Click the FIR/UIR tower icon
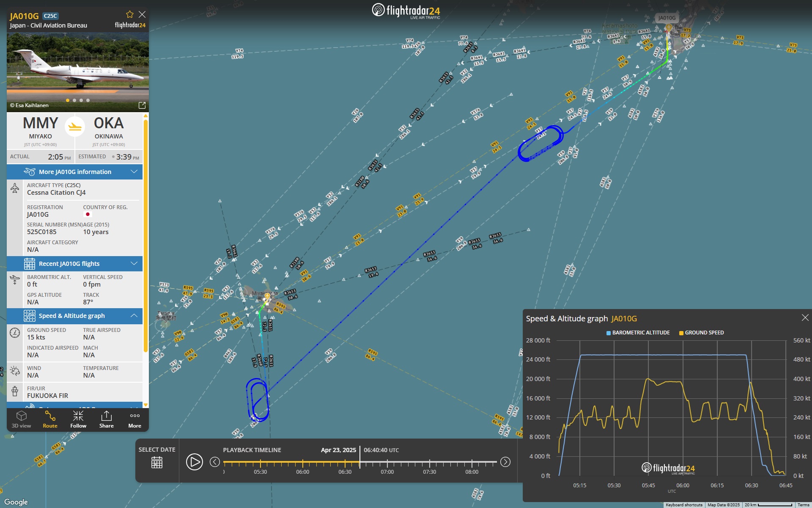Viewport: 812px width, 508px height. (x=15, y=391)
